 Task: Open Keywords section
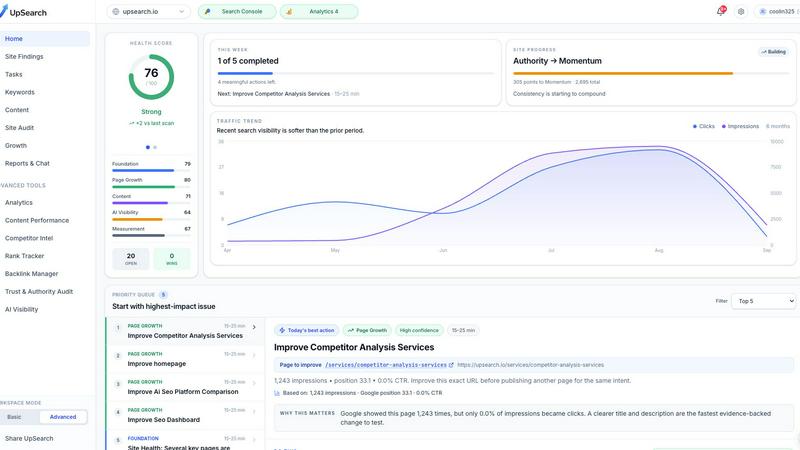(45, 92)
